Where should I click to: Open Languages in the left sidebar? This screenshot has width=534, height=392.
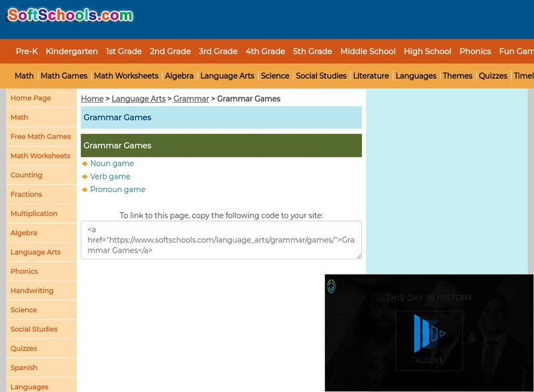coord(41,386)
